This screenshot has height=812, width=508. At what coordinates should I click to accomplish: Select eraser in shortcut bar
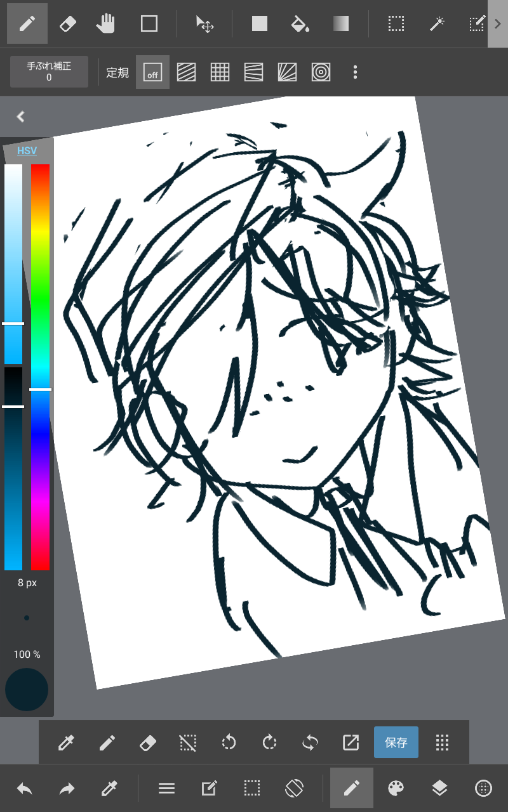(147, 742)
